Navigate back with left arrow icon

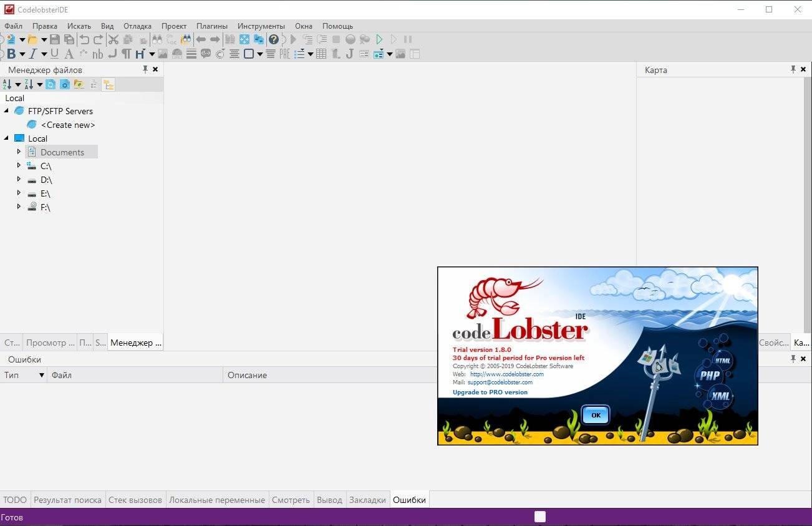tap(201, 39)
